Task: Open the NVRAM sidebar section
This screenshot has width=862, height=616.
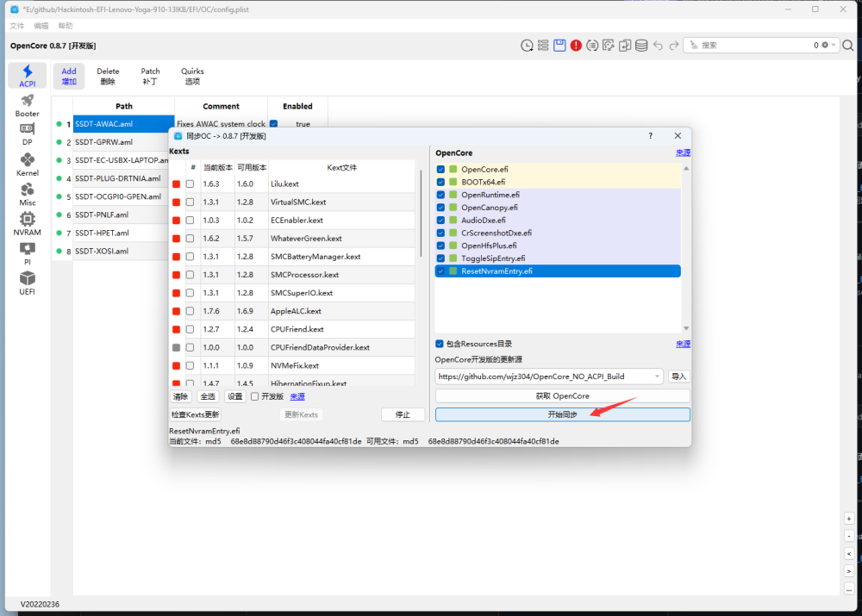Action: pos(27,224)
